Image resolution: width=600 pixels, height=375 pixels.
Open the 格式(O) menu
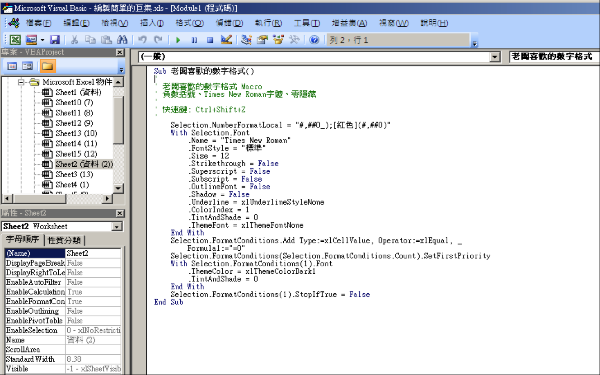click(x=189, y=23)
